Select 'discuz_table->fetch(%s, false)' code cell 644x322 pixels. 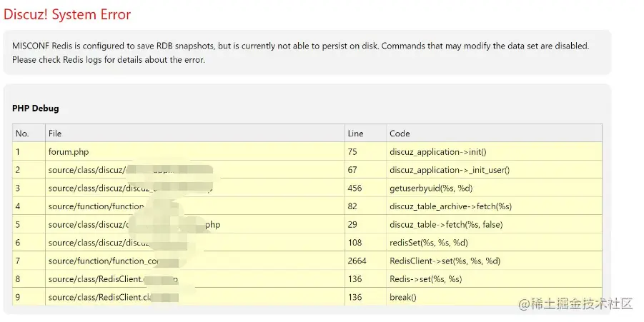pyautogui.click(x=494, y=224)
